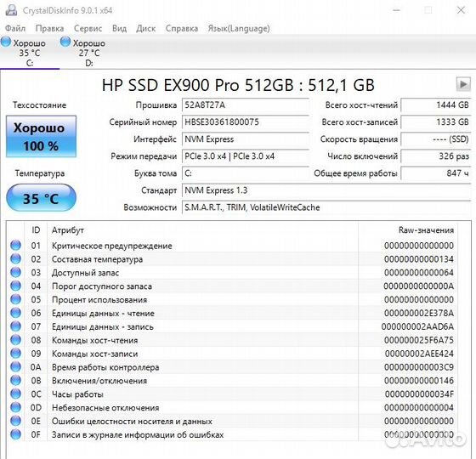Click the Raw-значения column header

point(408,230)
